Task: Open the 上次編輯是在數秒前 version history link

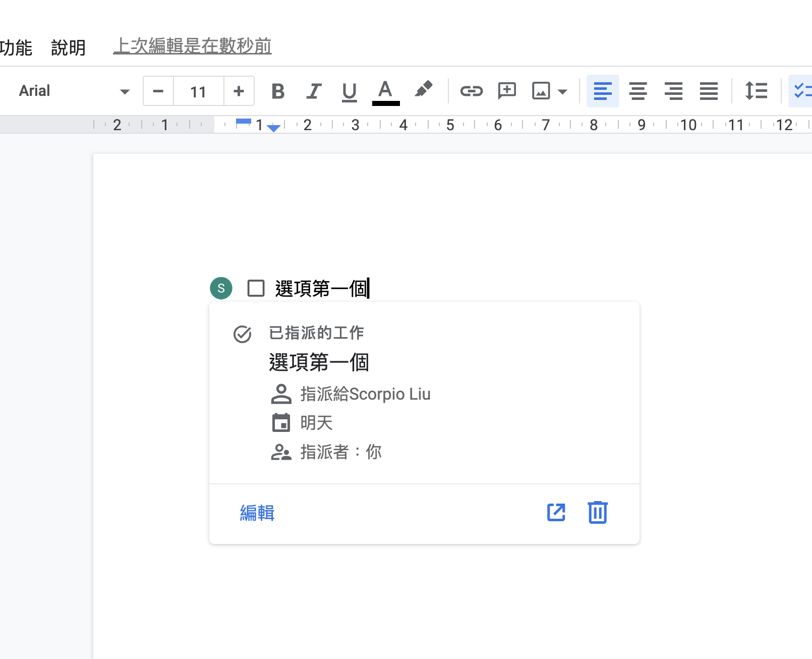Action: coord(192,46)
